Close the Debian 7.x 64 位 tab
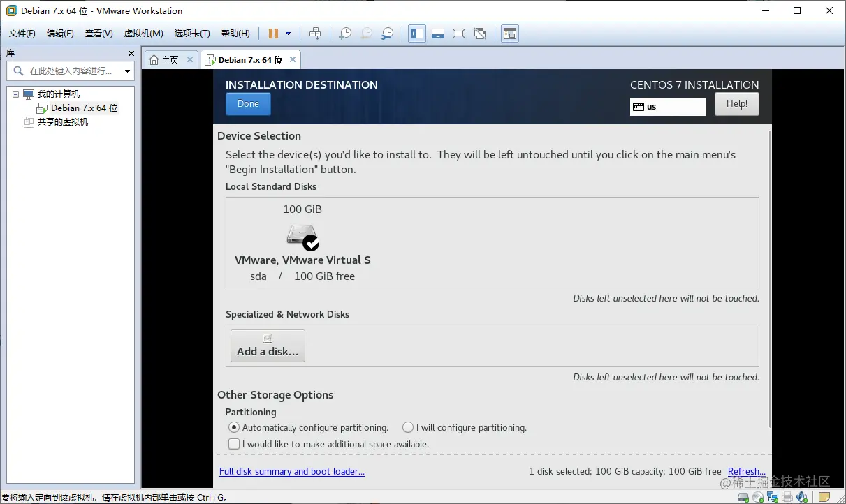Screen dimensions: 846x504 (x=293, y=60)
